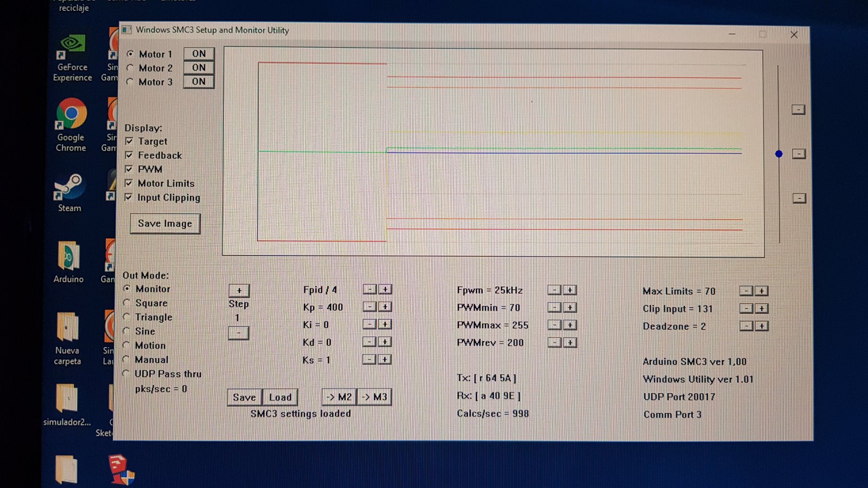This screenshot has height=488, width=868.
Task: Decrease PWMmin with the minus button
Action: [554, 307]
